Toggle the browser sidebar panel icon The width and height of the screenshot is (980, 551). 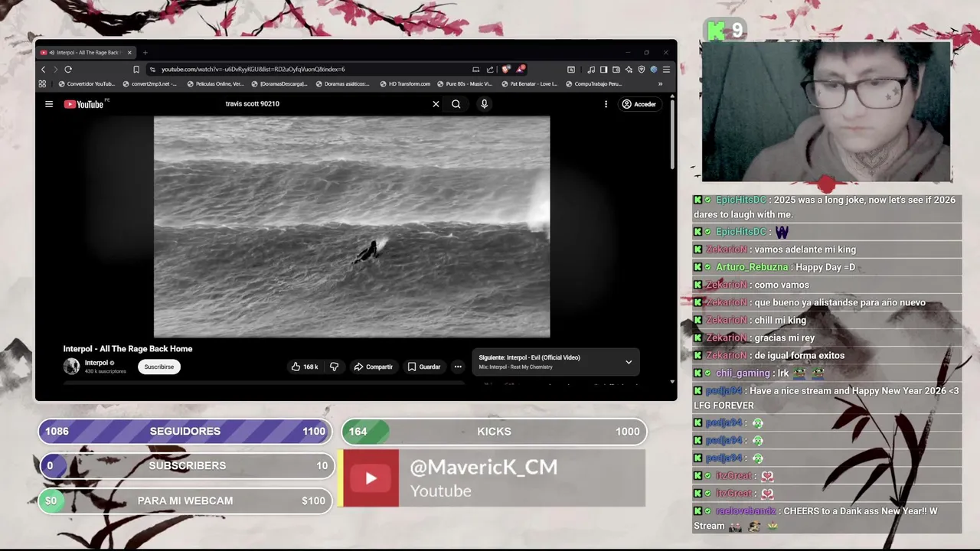click(603, 69)
